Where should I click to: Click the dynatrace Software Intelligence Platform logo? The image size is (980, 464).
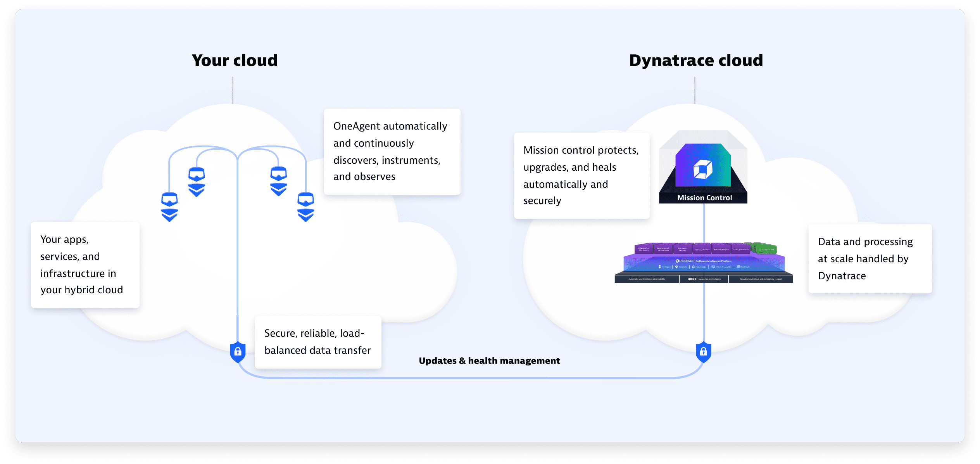[704, 261]
